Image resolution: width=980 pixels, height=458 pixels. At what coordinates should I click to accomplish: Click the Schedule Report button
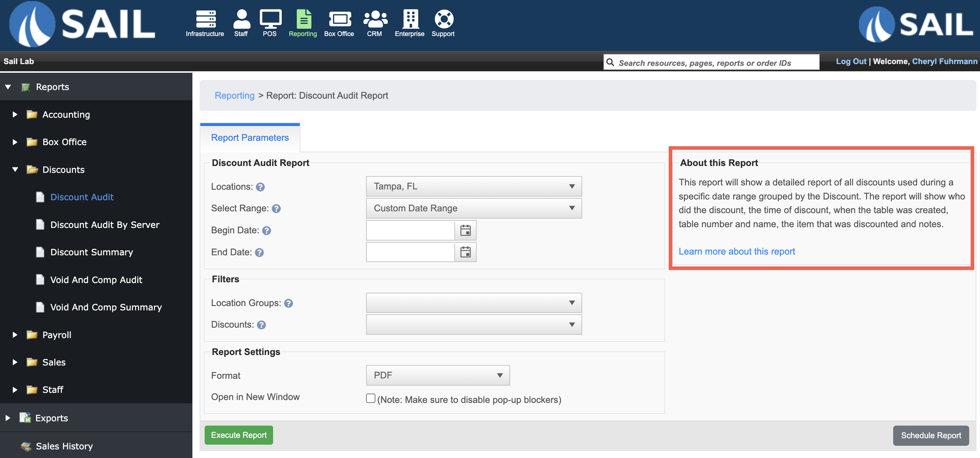931,435
